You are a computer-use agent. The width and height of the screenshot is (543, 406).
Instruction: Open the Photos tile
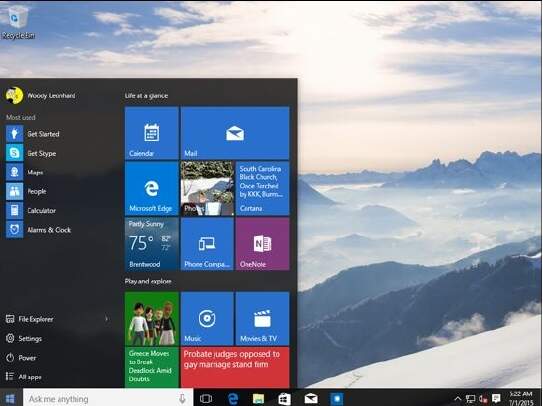click(207, 189)
